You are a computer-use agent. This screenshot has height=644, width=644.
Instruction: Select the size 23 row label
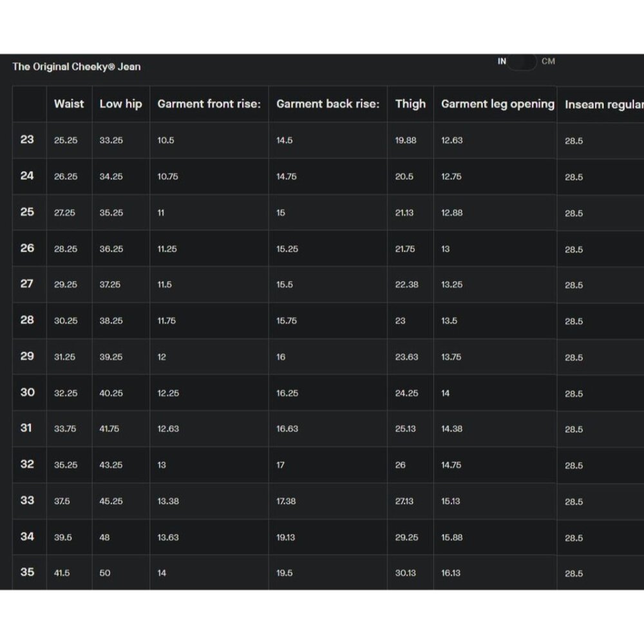pyautogui.click(x=27, y=139)
